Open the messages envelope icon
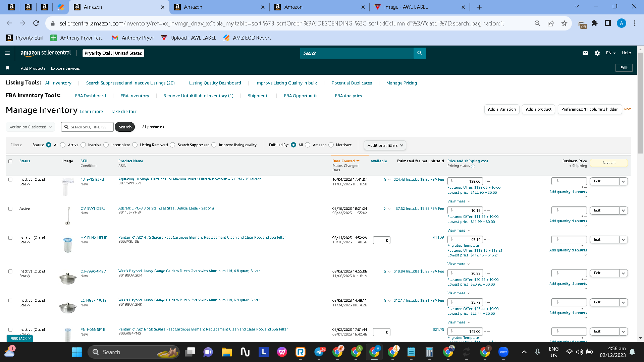644x362 pixels. pos(585,53)
